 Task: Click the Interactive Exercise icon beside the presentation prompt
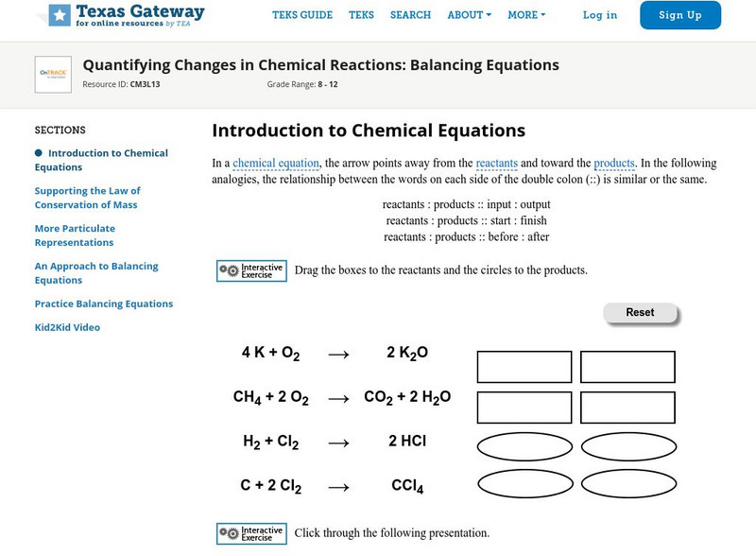pos(230,534)
